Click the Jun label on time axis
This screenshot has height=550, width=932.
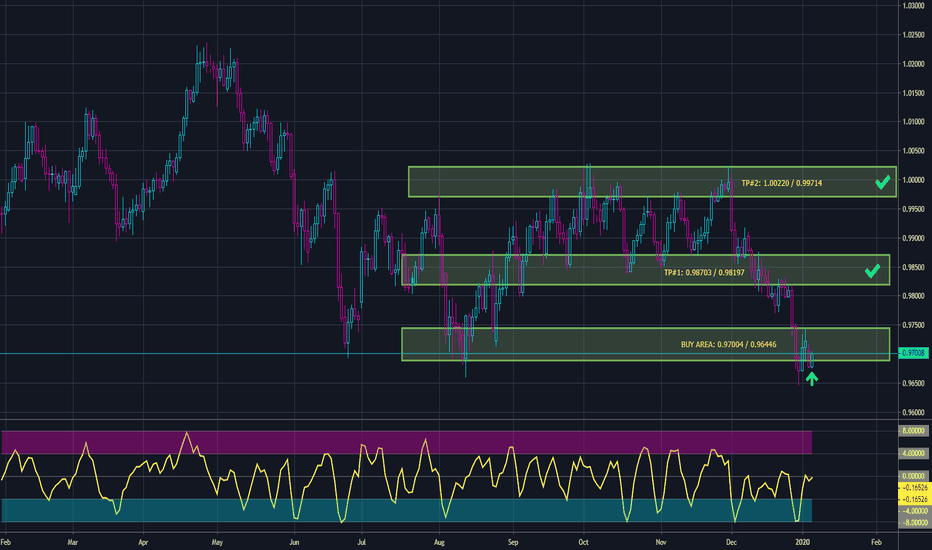pos(294,542)
